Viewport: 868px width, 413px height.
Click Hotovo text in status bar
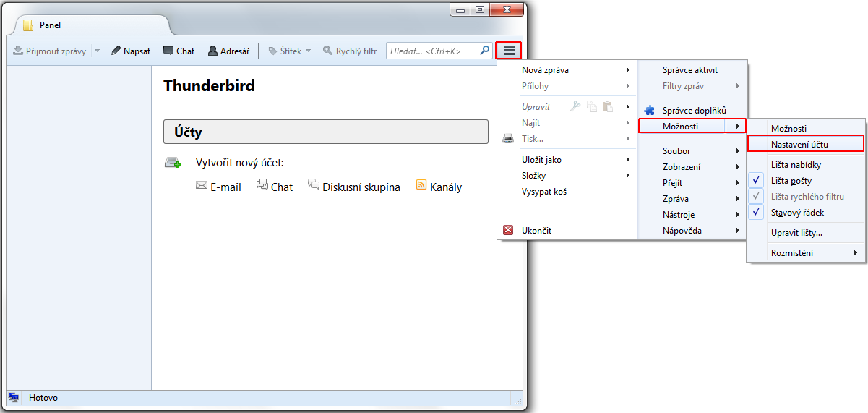(x=43, y=398)
